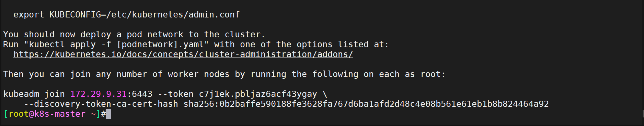Viewport: 644px width, 126px height.
Task: Click the terminal cursor block after prompt
Action: 108,114
